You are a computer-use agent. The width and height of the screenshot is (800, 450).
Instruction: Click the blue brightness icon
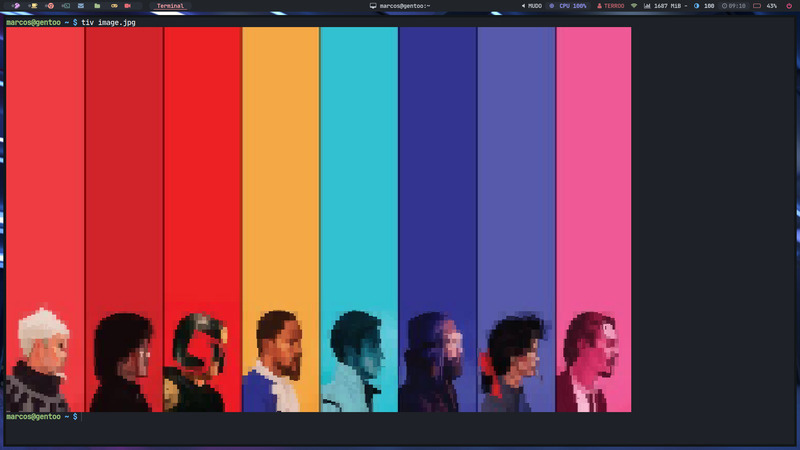click(696, 6)
